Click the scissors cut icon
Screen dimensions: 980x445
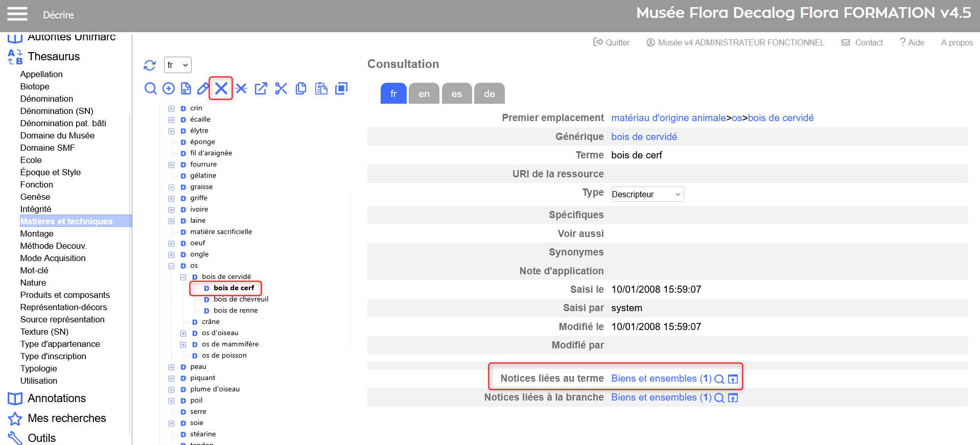pyautogui.click(x=281, y=89)
